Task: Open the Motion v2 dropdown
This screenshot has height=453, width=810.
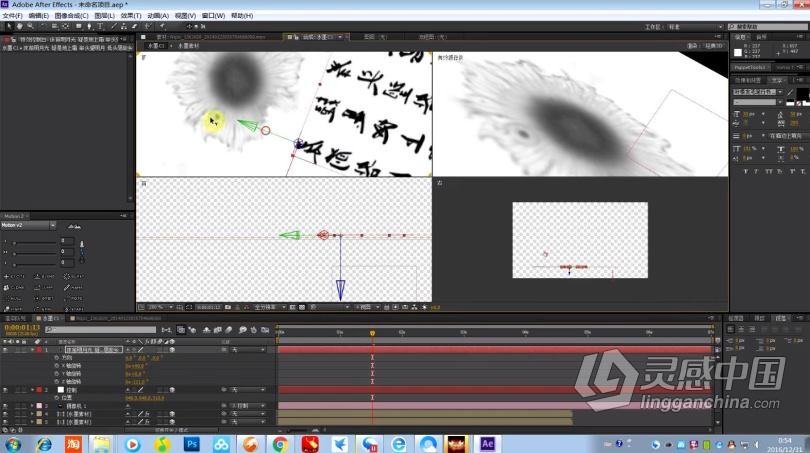Action: coord(28,226)
